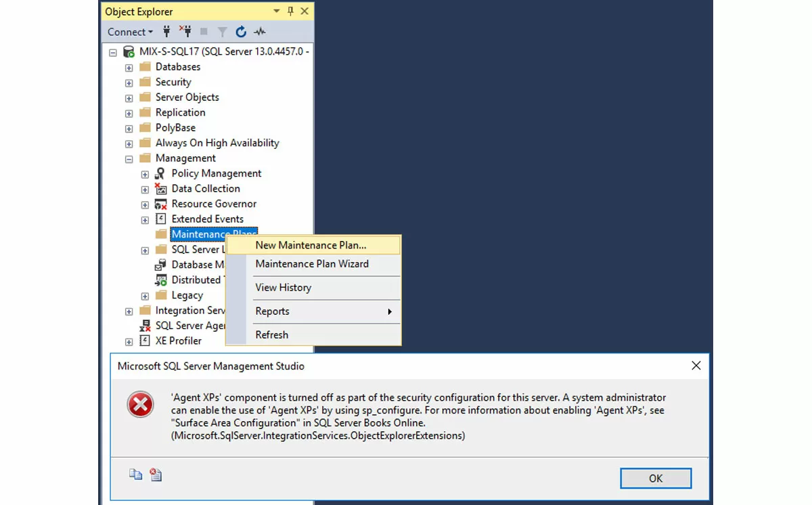Choose Maintenance Plan Wizard menu item
This screenshot has width=812, height=505.
click(x=313, y=264)
